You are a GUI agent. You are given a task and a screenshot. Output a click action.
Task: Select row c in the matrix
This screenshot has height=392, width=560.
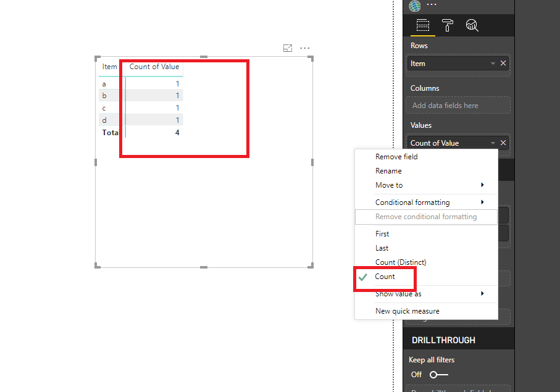tap(141, 107)
